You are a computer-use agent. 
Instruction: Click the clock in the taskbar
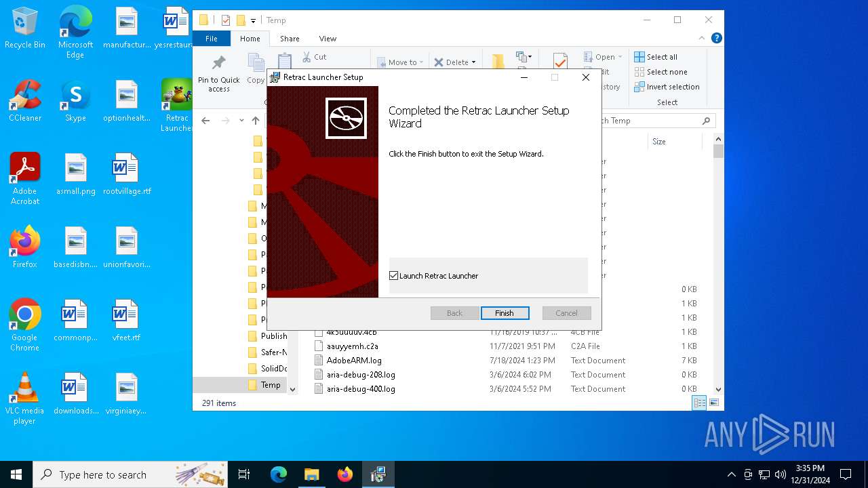(810, 474)
